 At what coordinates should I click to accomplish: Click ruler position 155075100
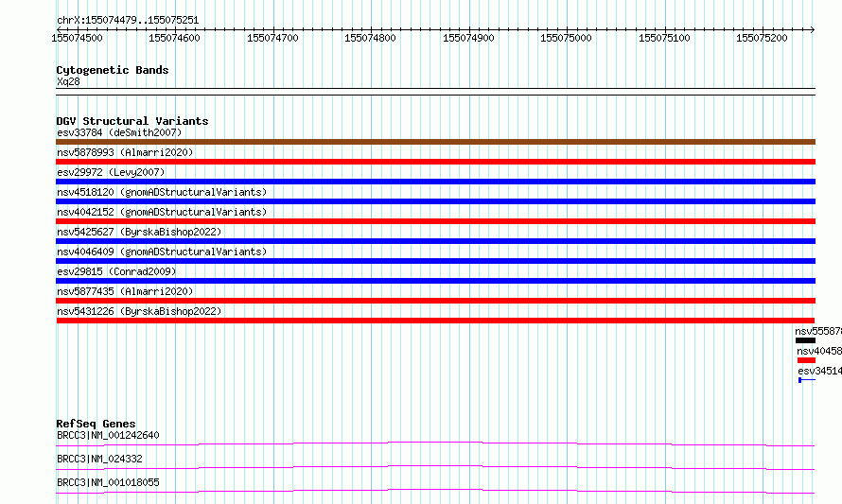point(665,38)
